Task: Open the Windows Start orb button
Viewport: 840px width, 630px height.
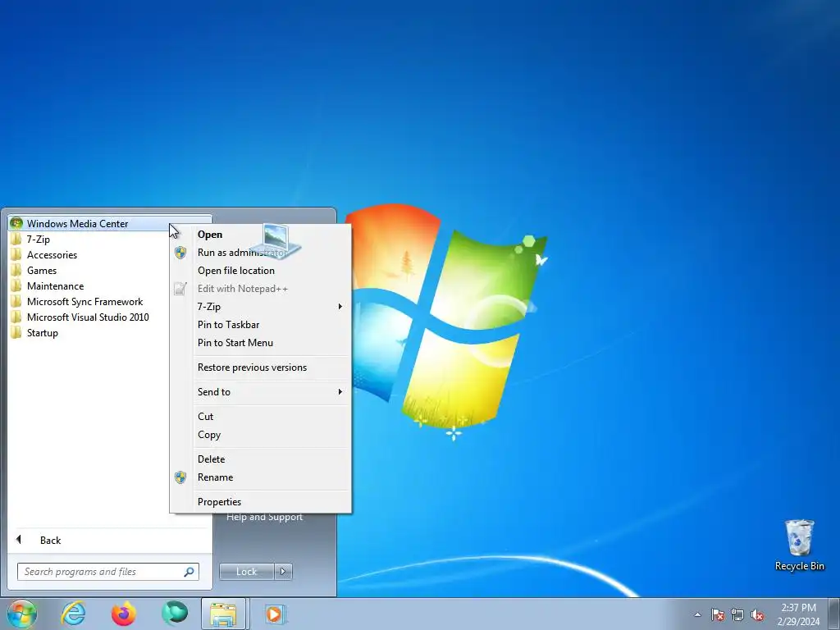Action: [22, 614]
